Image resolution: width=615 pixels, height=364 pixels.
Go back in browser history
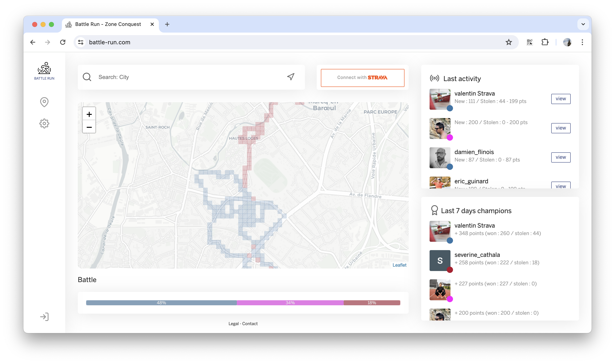[33, 42]
